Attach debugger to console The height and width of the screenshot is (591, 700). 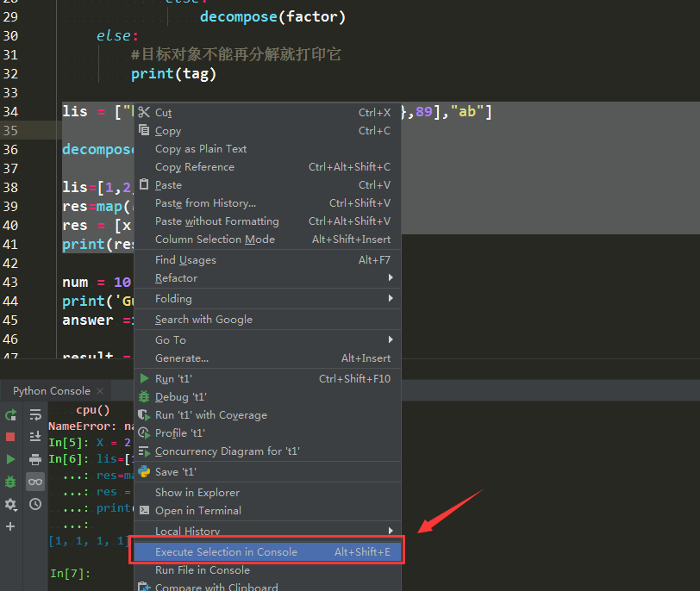tap(10, 482)
